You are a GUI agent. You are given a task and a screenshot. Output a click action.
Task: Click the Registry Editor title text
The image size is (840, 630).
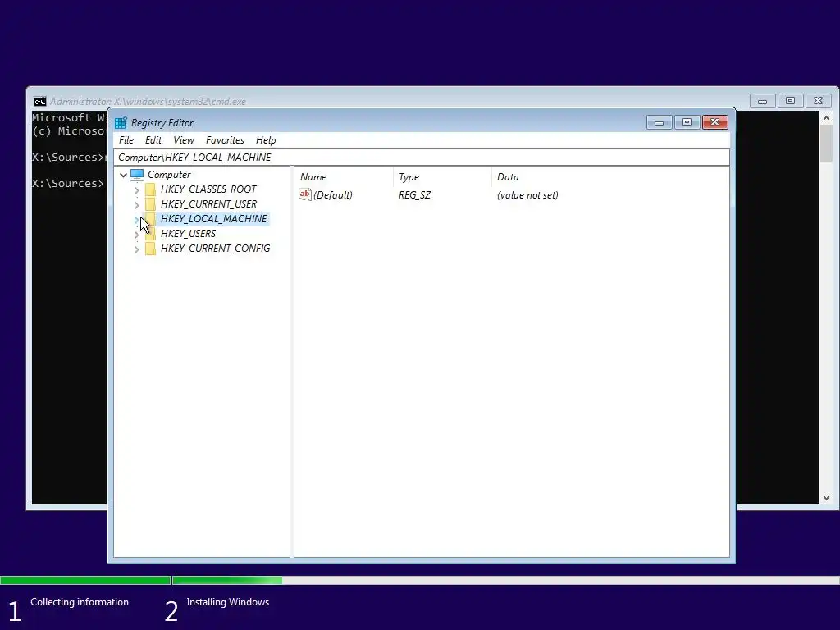[162, 123]
